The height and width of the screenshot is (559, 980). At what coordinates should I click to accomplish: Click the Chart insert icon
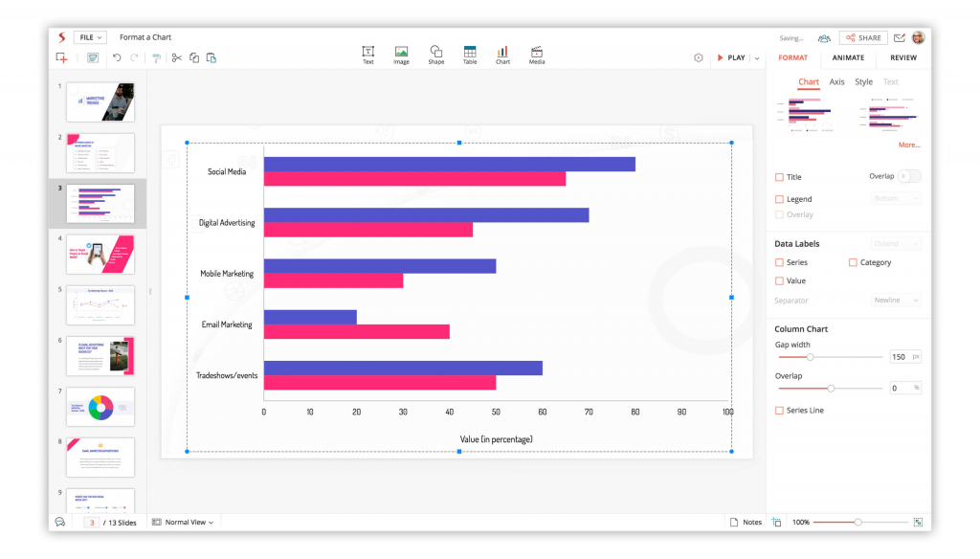pyautogui.click(x=502, y=54)
